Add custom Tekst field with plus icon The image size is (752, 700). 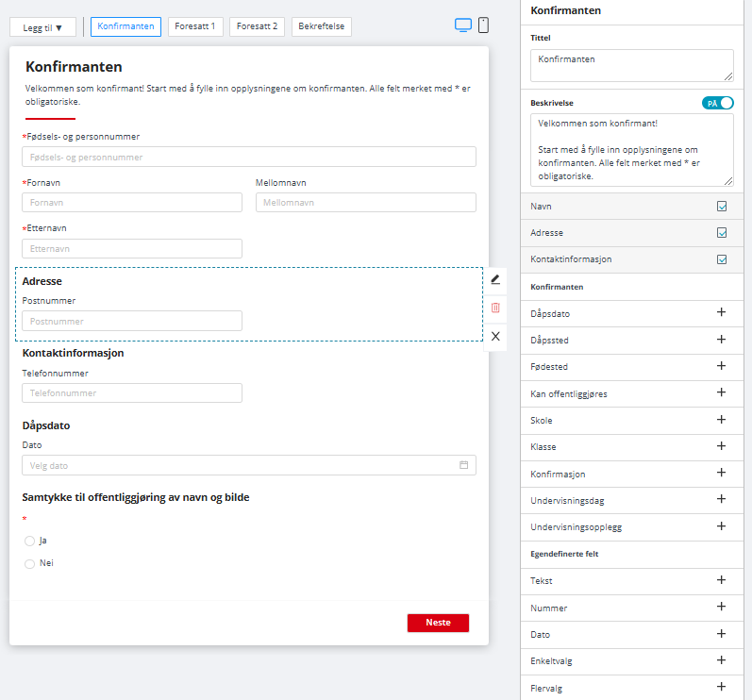(721, 581)
